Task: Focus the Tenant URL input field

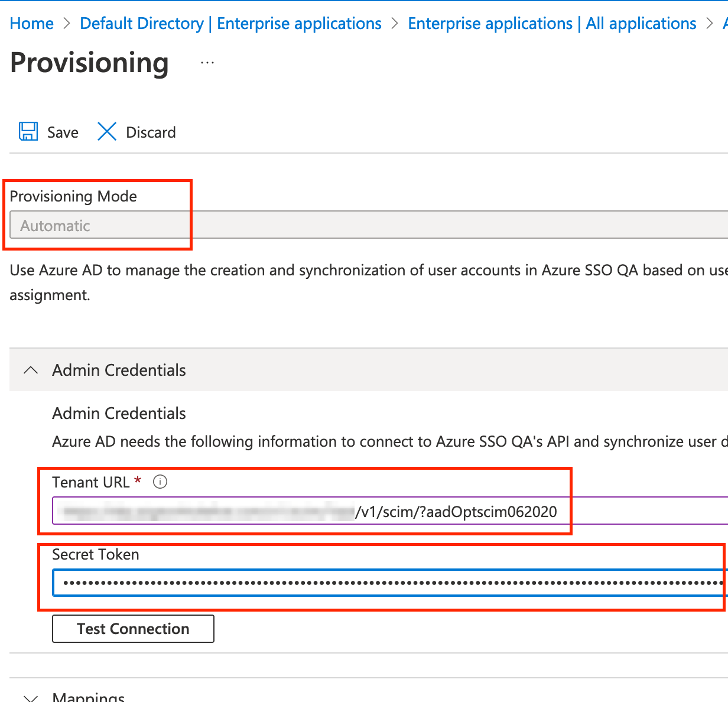Action: tap(390, 511)
